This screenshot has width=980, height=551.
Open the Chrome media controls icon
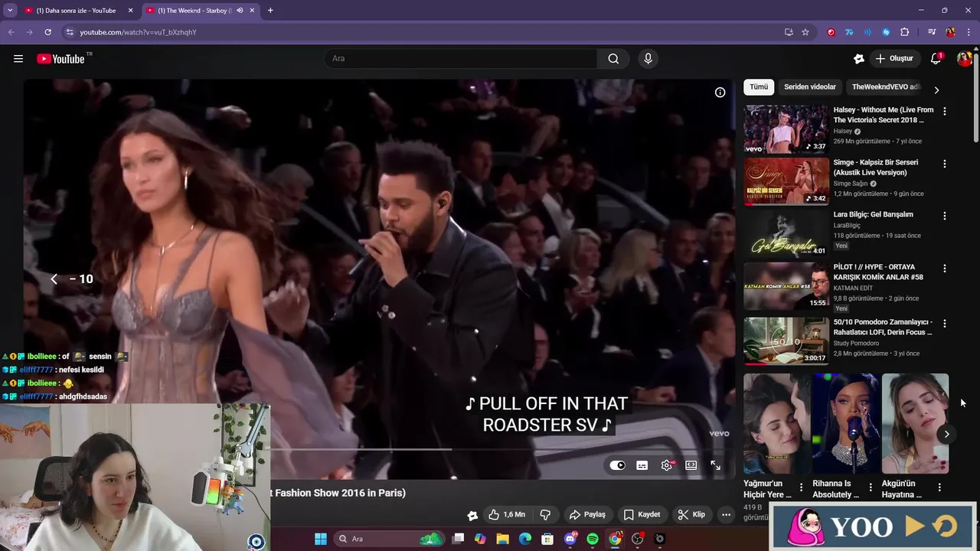pos(932,32)
